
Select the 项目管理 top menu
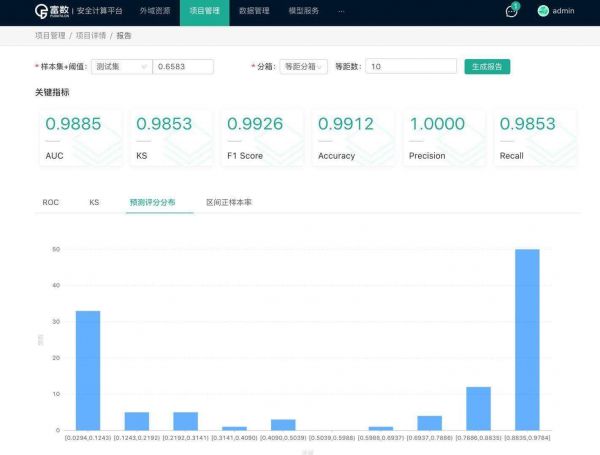tap(204, 12)
